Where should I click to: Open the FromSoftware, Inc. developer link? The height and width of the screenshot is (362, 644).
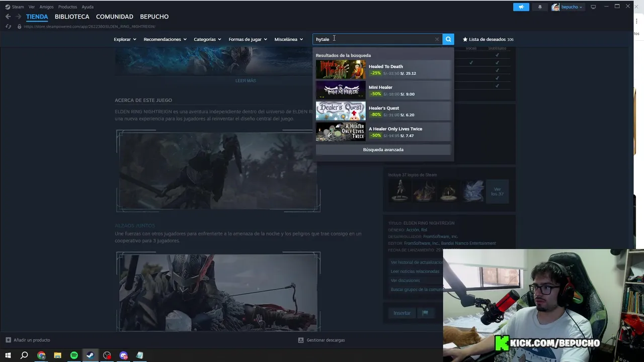(x=440, y=236)
